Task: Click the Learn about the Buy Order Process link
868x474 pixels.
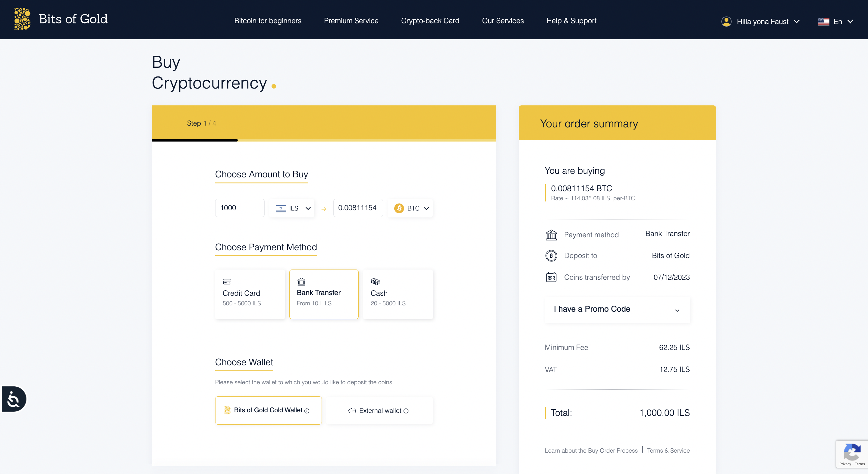Action: point(591,450)
